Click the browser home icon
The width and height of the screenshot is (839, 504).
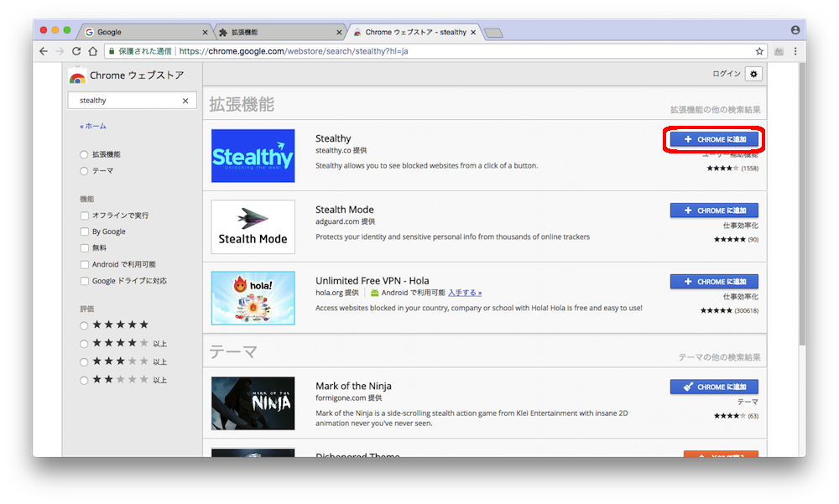coord(92,51)
